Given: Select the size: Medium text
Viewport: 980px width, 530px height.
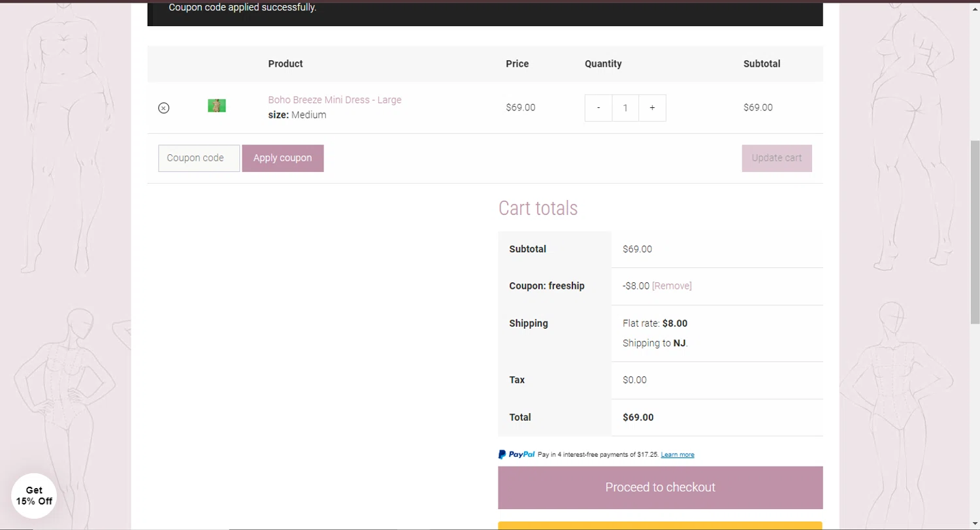Looking at the screenshot, I should (x=297, y=115).
